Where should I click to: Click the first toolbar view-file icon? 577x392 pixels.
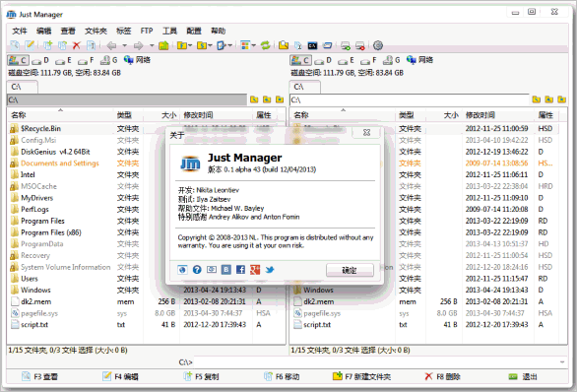pyautogui.click(x=15, y=45)
